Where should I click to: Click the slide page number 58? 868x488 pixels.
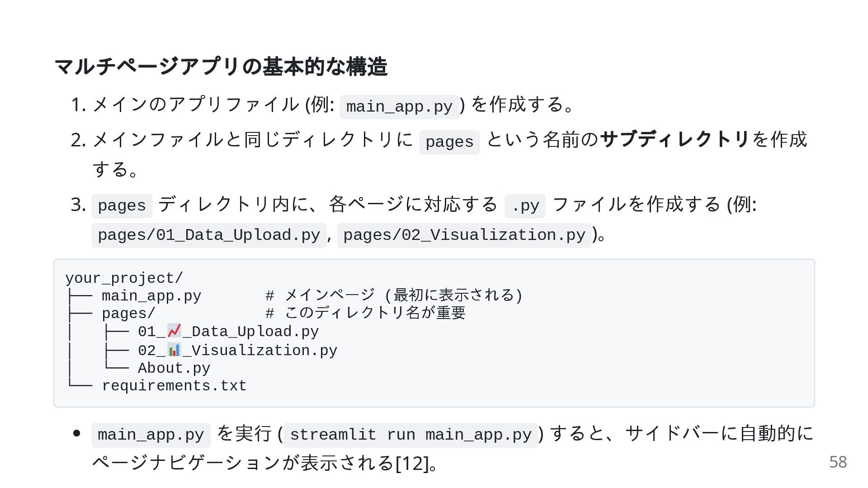point(838,462)
